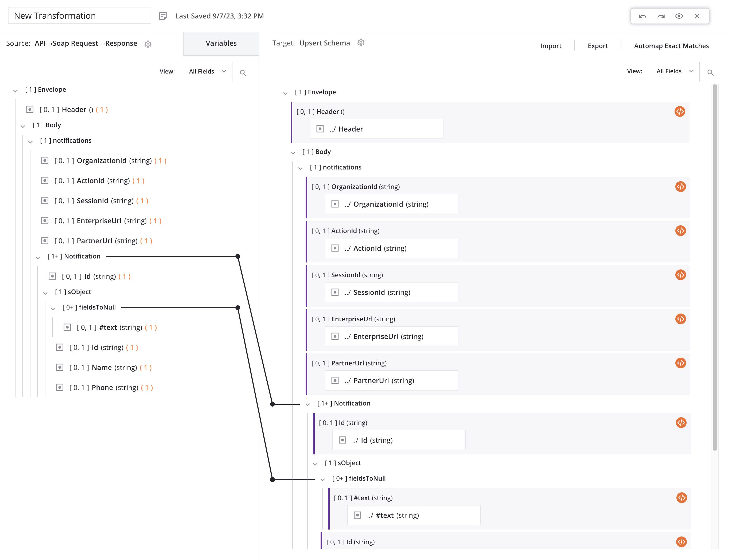Collapse source Notification node
732x560 pixels.
pyautogui.click(x=38, y=257)
